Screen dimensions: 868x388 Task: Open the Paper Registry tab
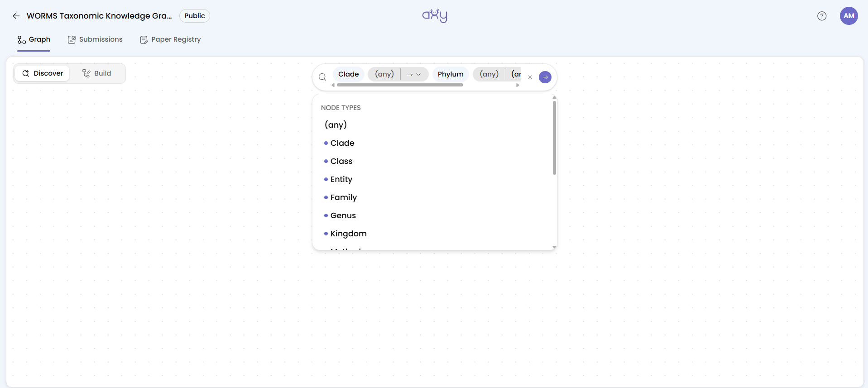(170, 39)
